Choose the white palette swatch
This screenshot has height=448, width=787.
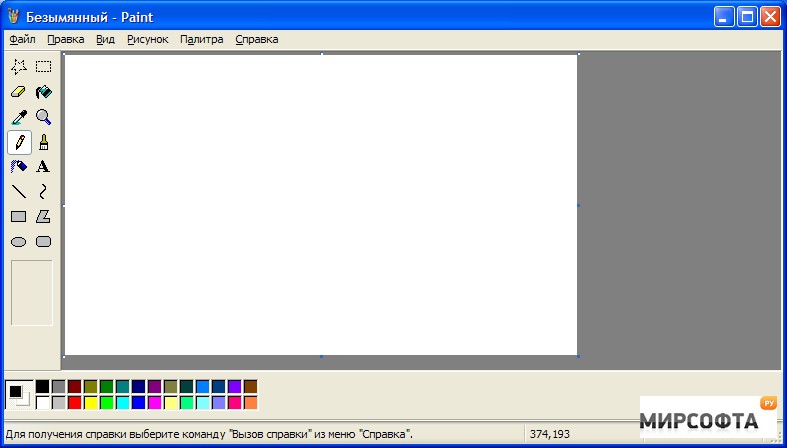(43, 403)
